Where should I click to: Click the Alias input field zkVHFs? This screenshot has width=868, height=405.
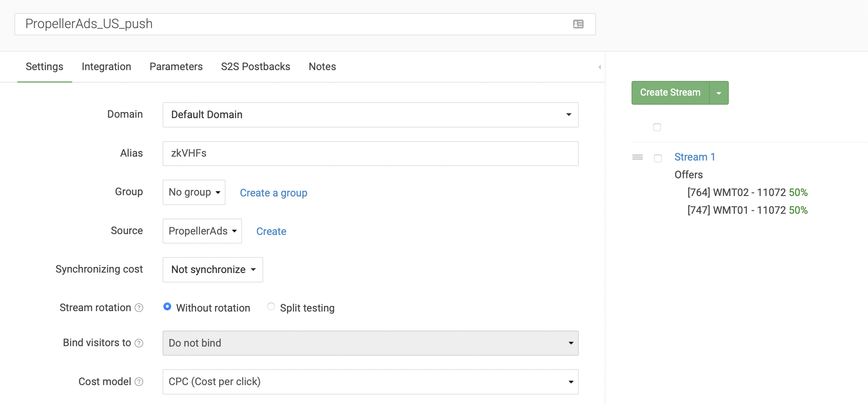point(370,154)
